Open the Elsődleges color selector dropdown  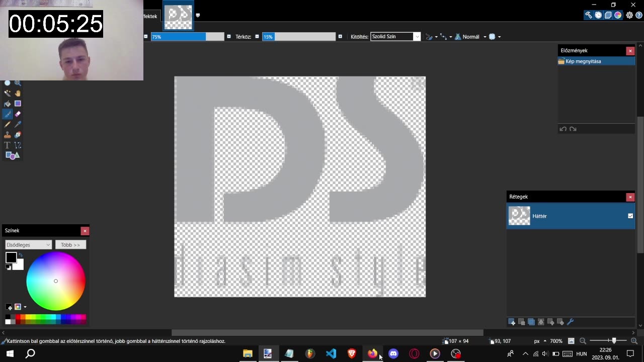pos(28,245)
